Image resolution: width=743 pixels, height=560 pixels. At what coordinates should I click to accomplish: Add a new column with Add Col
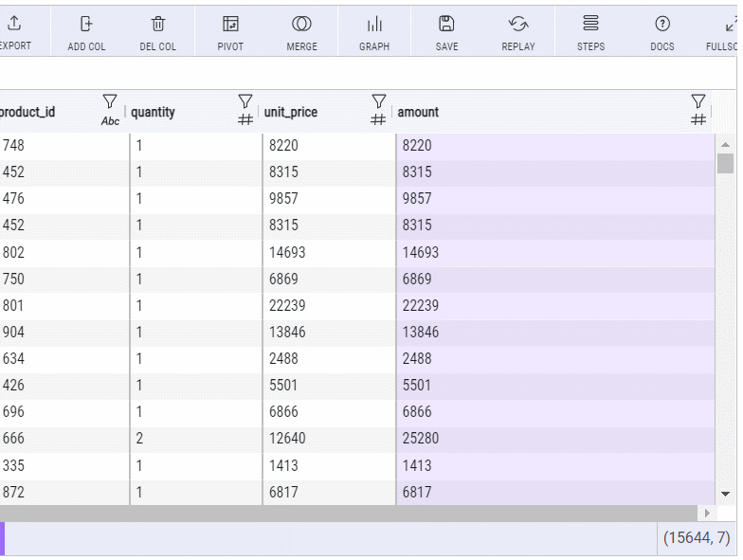(x=86, y=31)
